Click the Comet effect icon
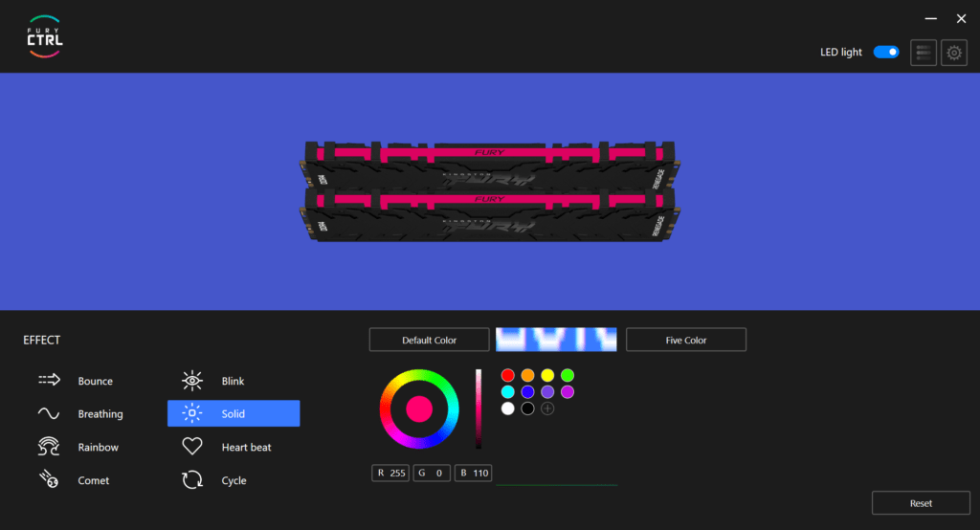980x530 pixels. pos(49,479)
